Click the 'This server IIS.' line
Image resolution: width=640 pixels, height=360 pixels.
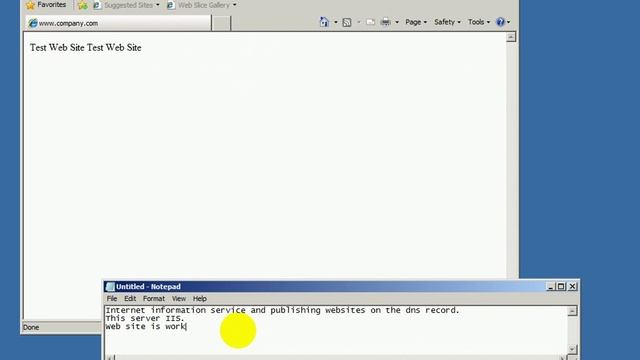(145, 318)
